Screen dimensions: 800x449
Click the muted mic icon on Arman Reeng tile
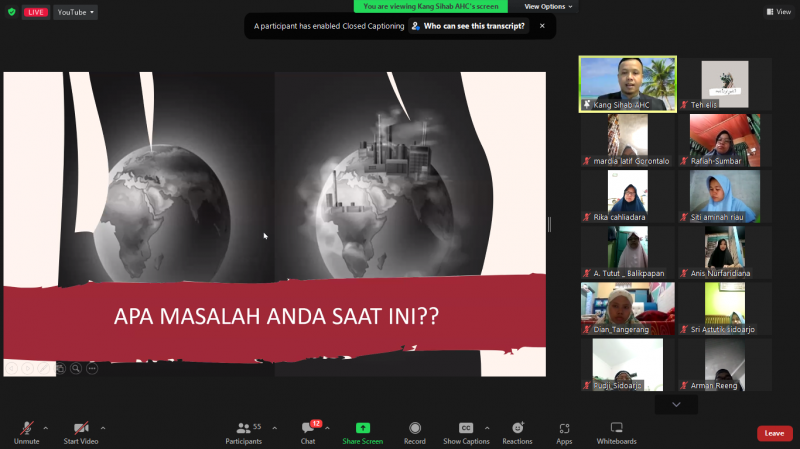click(684, 385)
